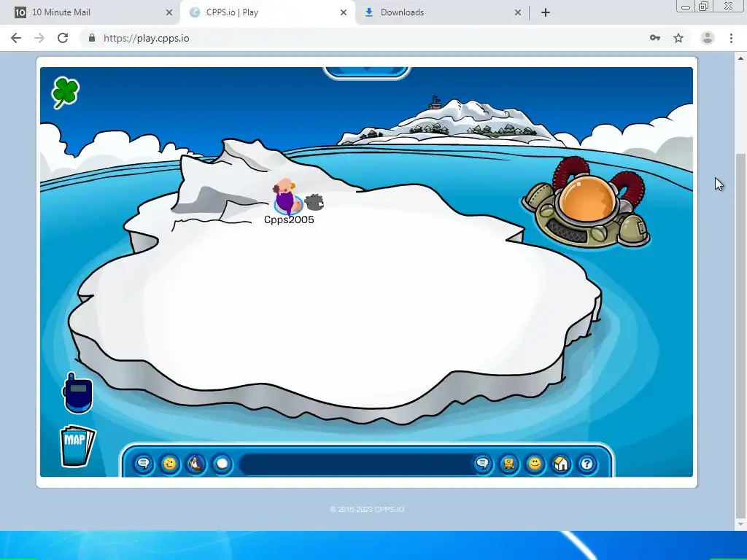
Task: Click the page vertical scrollbar thumb
Action: pos(741,335)
